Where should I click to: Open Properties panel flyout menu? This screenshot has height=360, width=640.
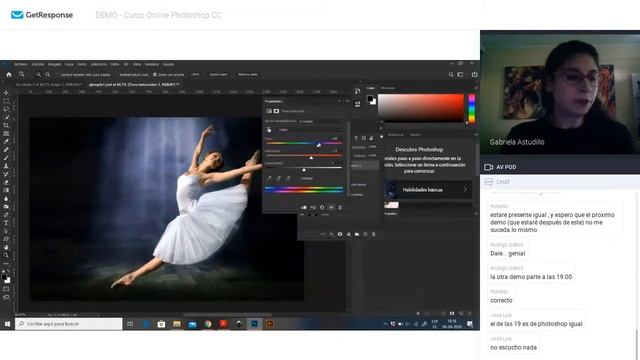coord(347,101)
